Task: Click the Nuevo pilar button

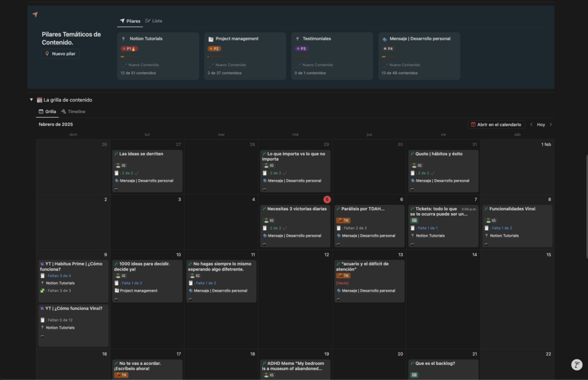Action: (60, 54)
